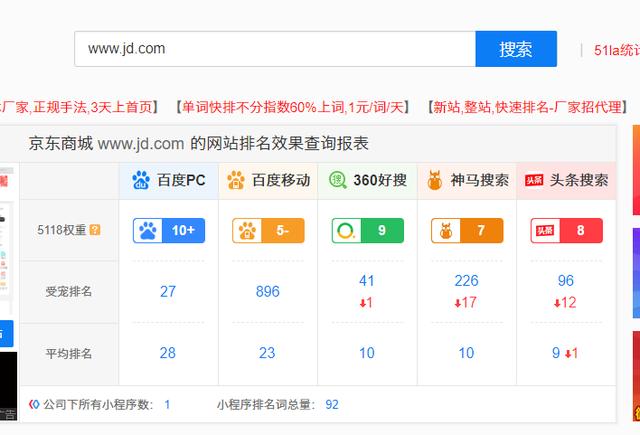Select the 神马搜索 column header

click(x=467, y=180)
